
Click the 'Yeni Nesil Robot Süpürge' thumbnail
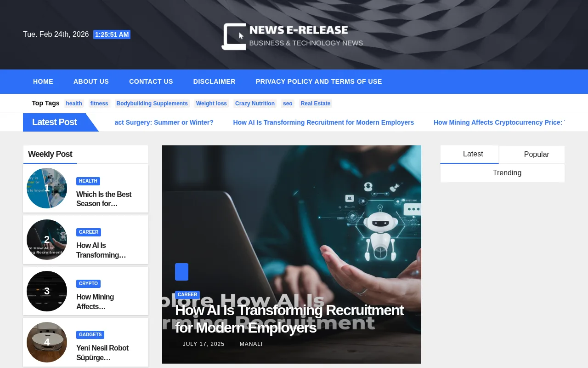(x=46, y=342)
